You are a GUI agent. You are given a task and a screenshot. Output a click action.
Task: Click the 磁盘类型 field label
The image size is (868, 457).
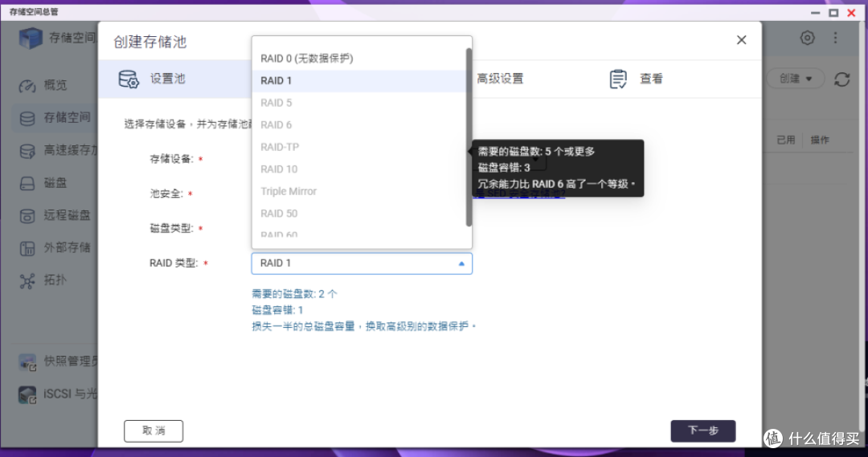point(172,228)
